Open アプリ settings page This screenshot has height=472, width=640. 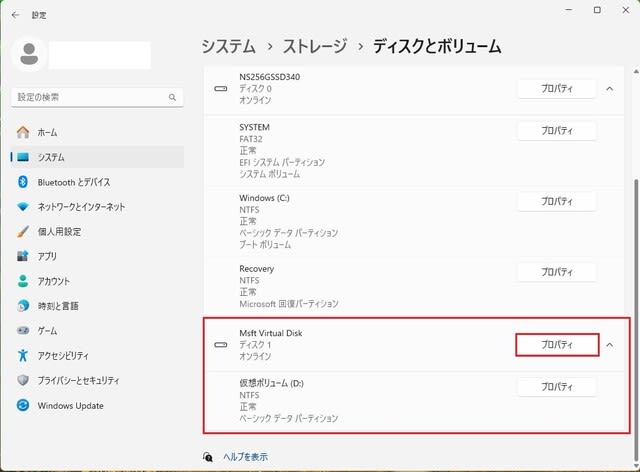(x=98, y=256)
